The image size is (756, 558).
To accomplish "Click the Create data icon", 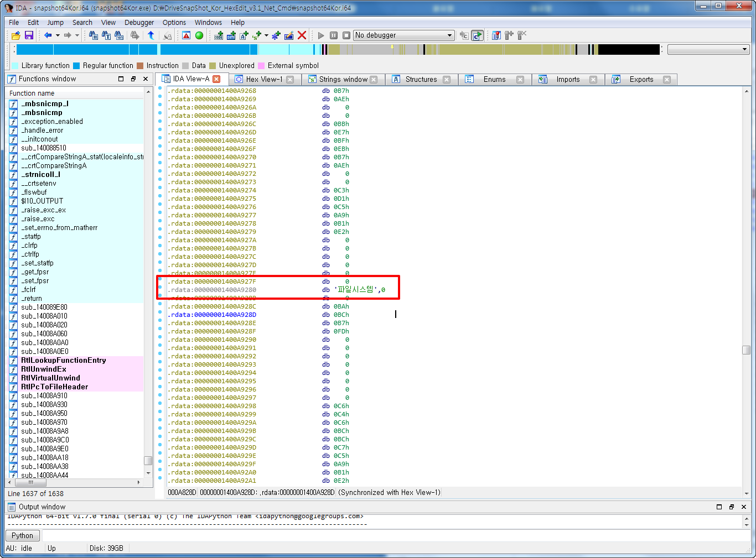I will point(231,35).
